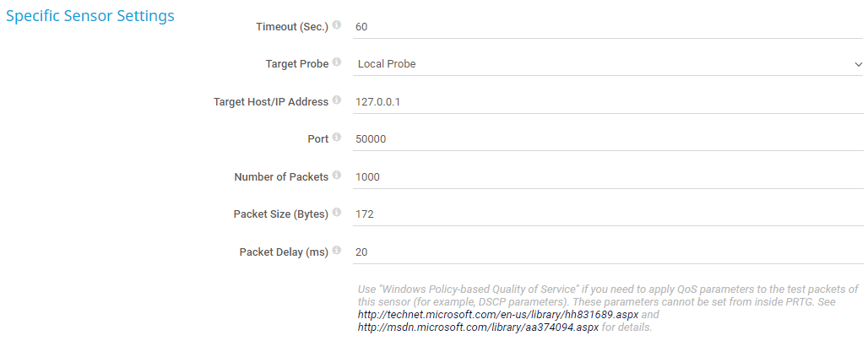Click the Specific Sensor Settings heading
This screenshot has width=868, height=341.
pos(90,16)
